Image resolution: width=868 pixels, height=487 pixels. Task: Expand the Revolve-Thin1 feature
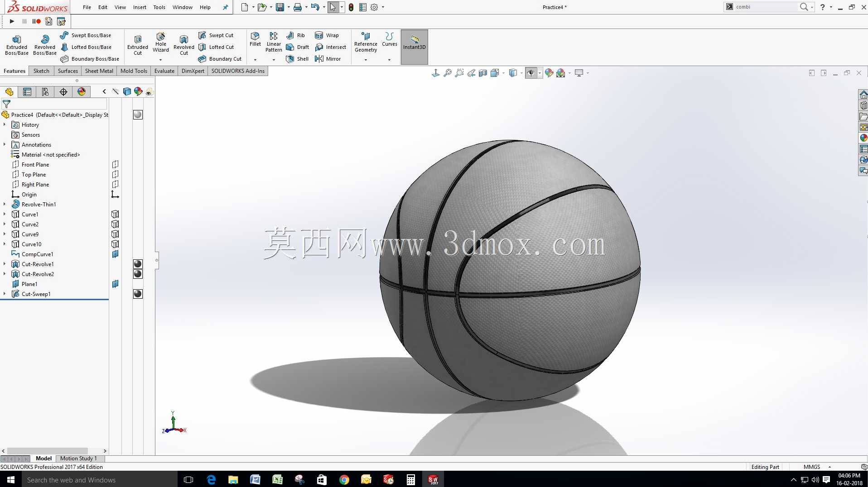(5, 204)
